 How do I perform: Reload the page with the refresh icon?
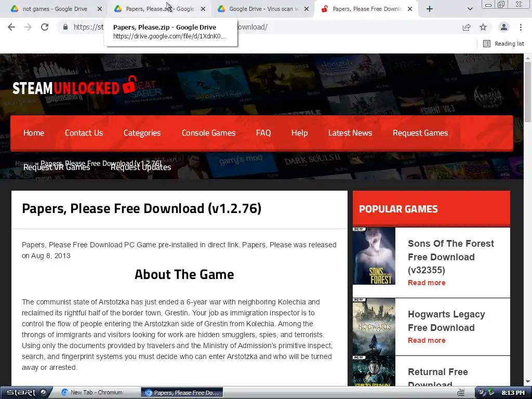click(45, 27)
